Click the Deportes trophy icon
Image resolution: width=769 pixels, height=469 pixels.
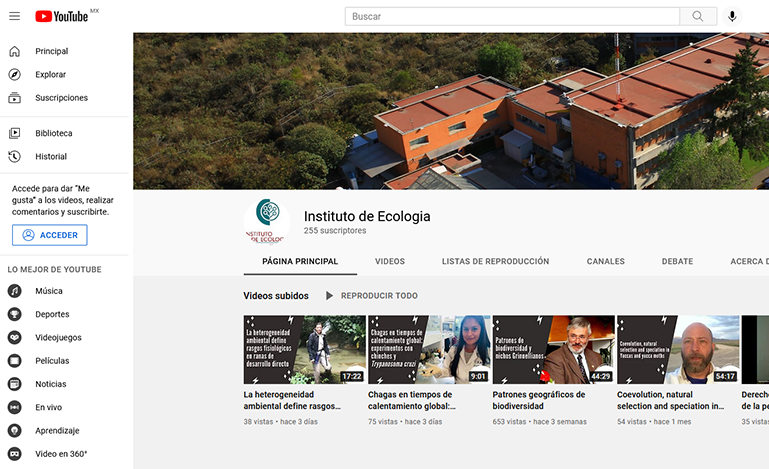pos(15,314)
